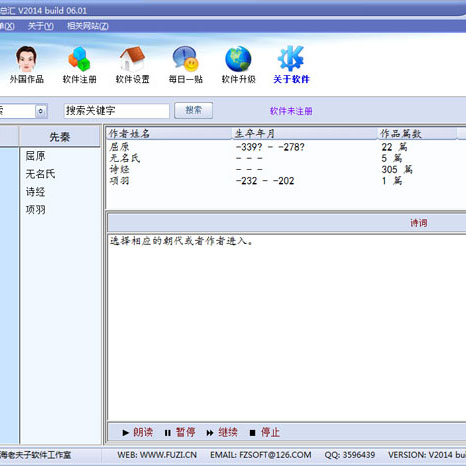Click the QQ: 3596439 status entry

pyautogui.click(x=350, y=455)
